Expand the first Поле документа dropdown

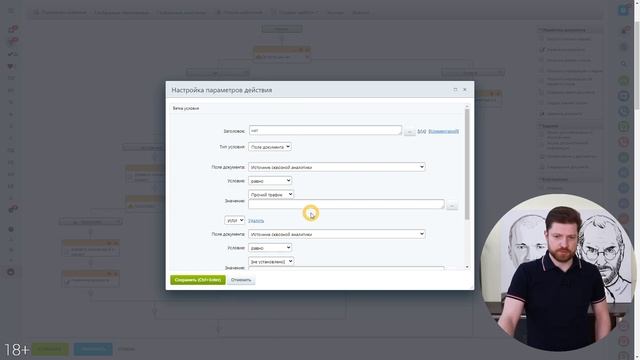point(337,167)
